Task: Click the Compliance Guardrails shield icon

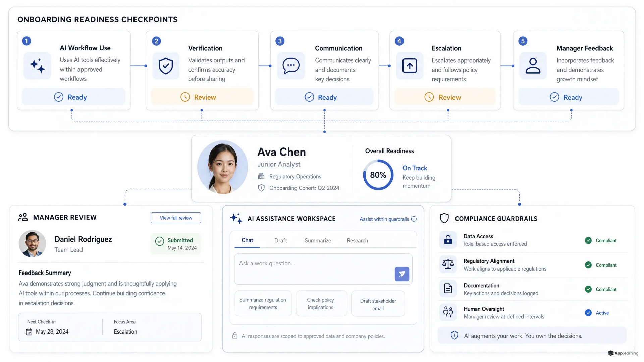Action: point(444,218)
